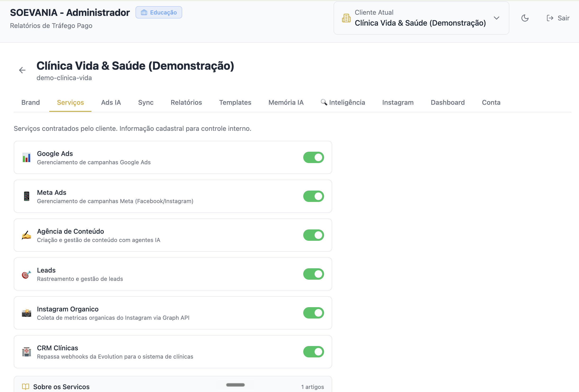
Task: Click the Sair logout button
Action: tap(558, 18)
